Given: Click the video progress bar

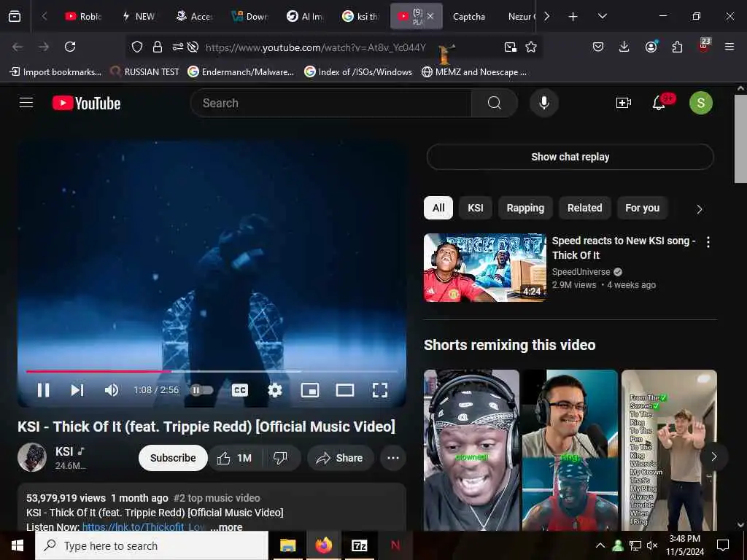Looking at the screenshot, I should (x=212, y=371).
